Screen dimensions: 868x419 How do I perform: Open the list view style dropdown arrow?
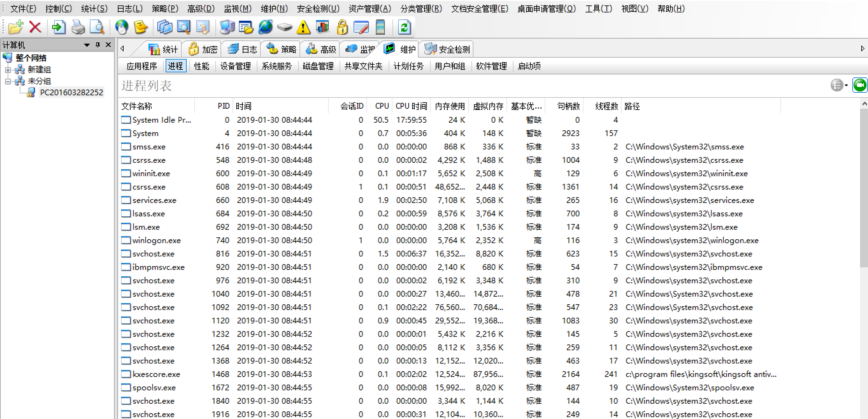pyautogui.click(x=846, y=85)
